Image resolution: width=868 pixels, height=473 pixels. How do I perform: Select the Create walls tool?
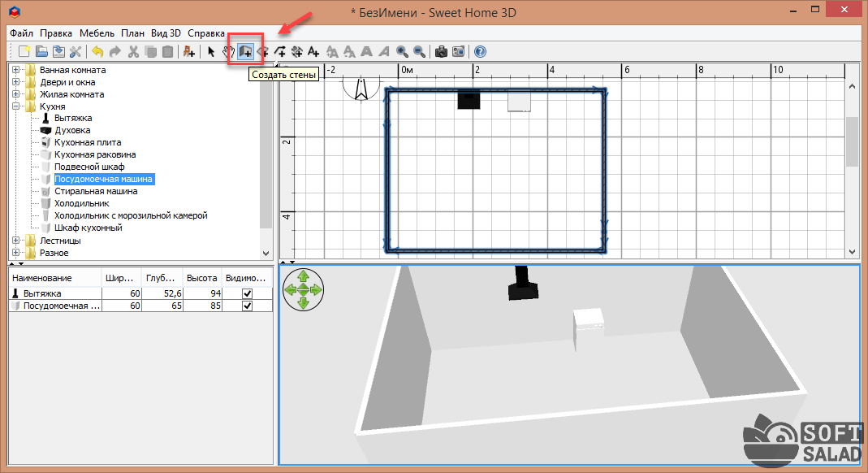pos(244,51)
